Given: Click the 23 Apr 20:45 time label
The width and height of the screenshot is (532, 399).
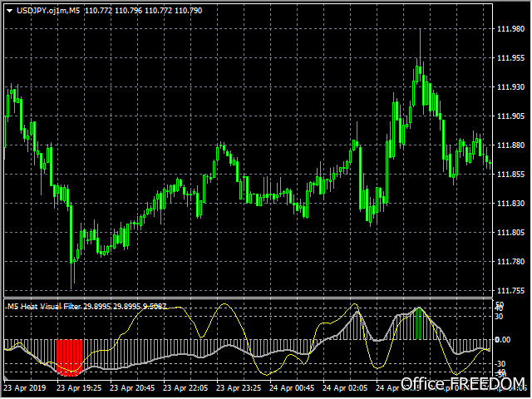Looking at the screenshot, I should pyautogui.click(x=132, y=388).
